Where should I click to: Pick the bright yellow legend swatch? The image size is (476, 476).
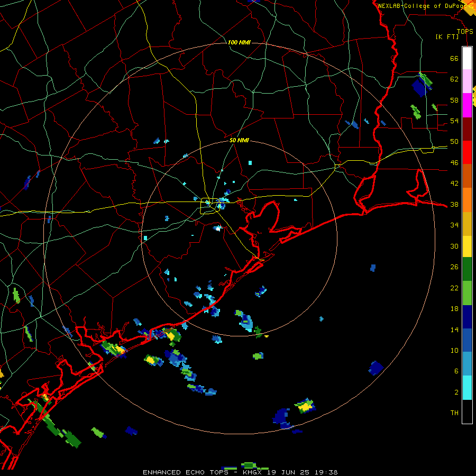pos(467,246)
